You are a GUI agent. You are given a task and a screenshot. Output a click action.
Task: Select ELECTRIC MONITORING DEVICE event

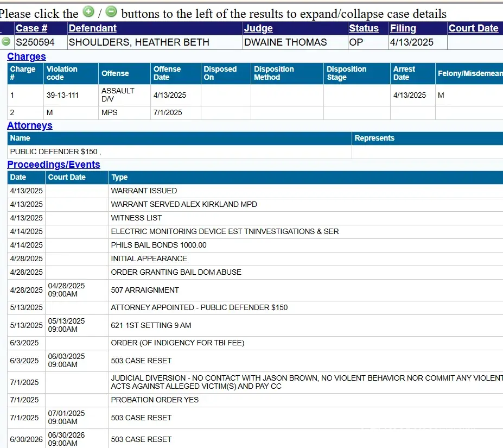225,231
